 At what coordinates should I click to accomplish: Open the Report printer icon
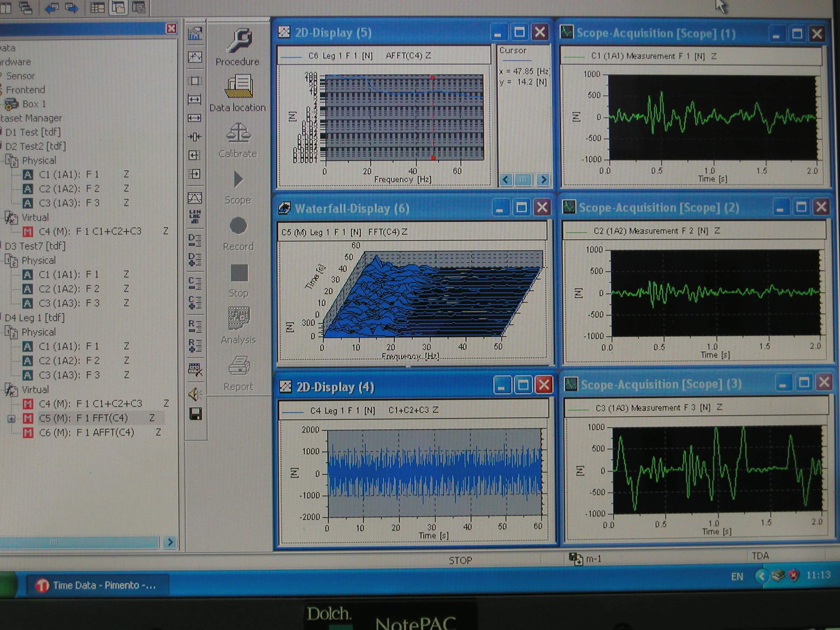239,365
